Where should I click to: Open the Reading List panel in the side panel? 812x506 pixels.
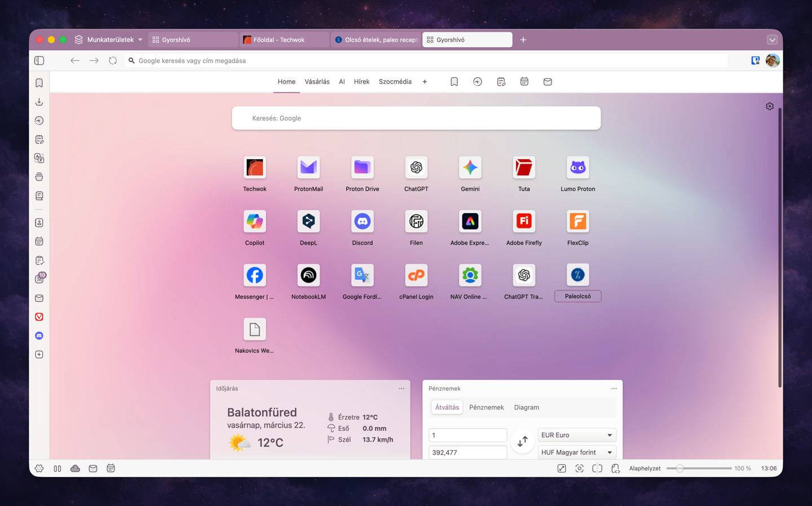tap(39, 196)
